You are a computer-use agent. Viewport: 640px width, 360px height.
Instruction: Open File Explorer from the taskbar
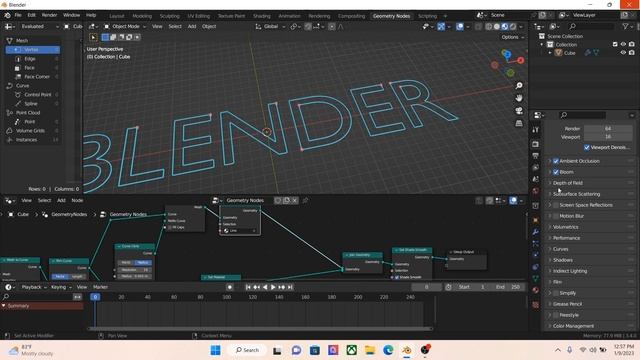point(370,350)
